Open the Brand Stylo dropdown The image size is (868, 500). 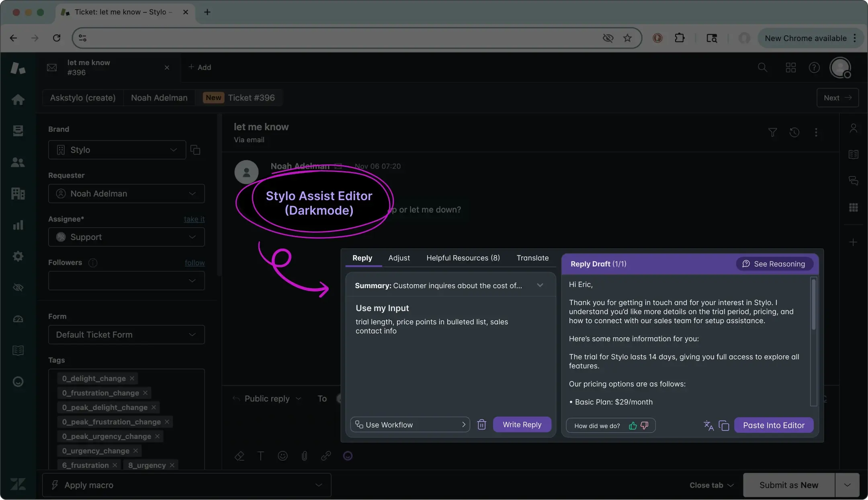click(117, 150)
